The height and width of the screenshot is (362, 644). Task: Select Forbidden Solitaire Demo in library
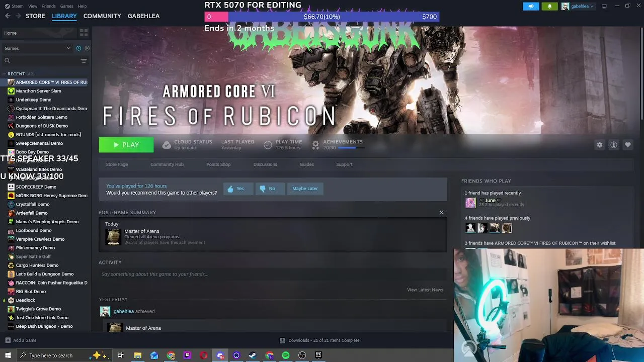pyautogui.click(x=41, y=117)
